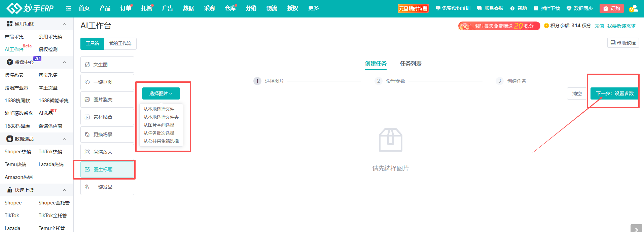Open 产品采集 in sidebar
Viewport: 644px width, 232px height.
[14, 37]
